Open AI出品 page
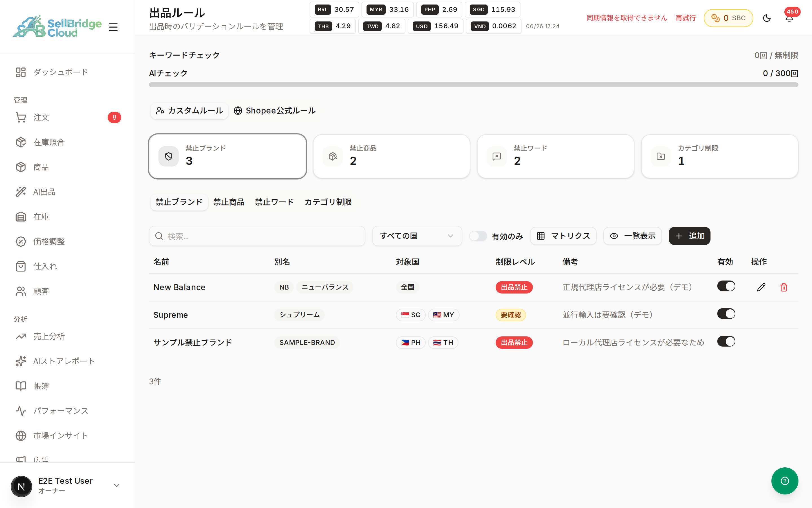Image resolution: width=812 pixels, height=508 pixels. click(x=67, y=192)
